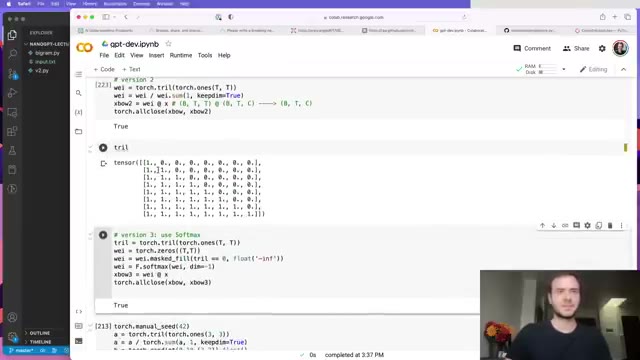This screenshot has height=360, width=640.
Task: Open Explorer icon in VS Code activity bar
Action: (x=12, y=35)
